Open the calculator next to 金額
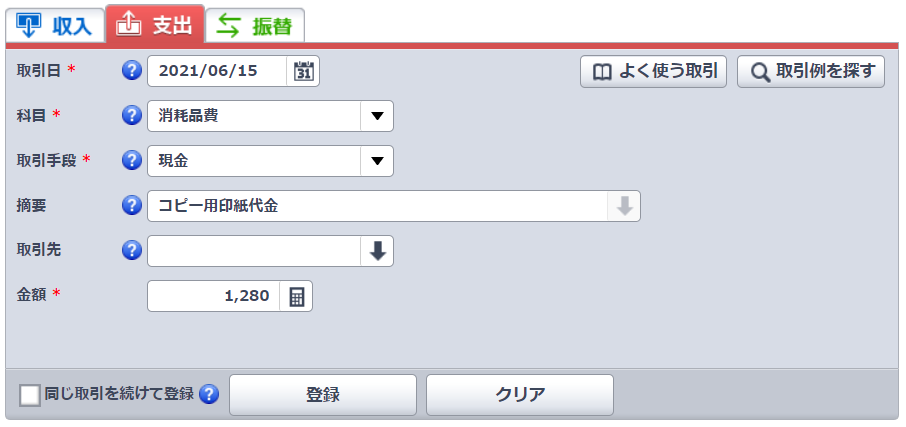 click(296, 296)
